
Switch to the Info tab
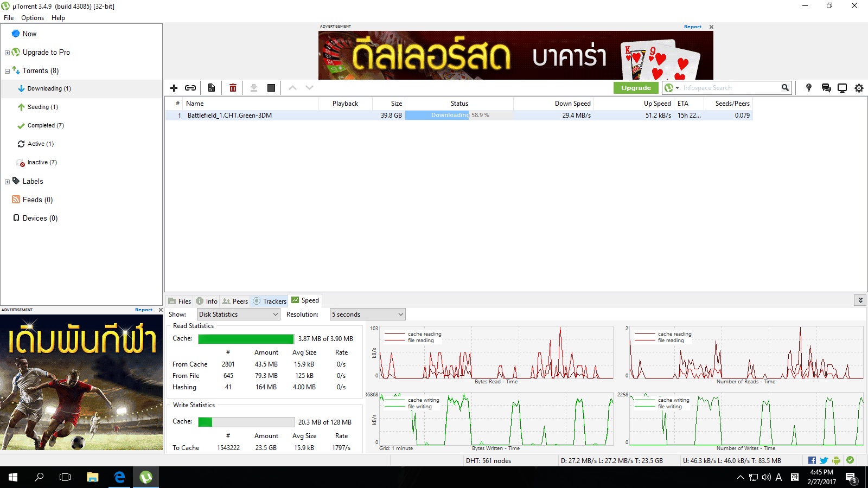pyautogui.click(x=207, y=301)
